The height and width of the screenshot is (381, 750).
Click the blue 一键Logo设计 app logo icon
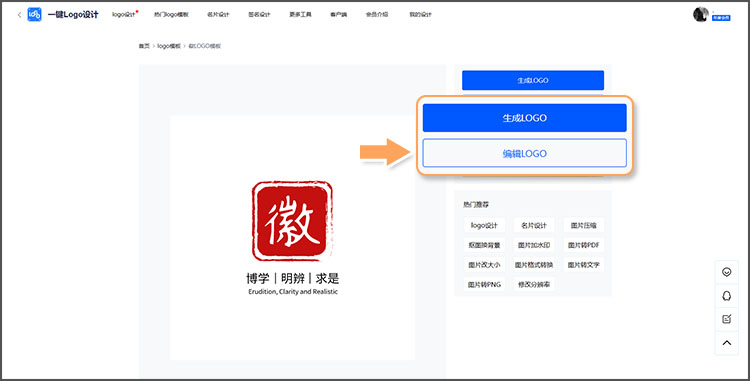(x=34, y=14)
